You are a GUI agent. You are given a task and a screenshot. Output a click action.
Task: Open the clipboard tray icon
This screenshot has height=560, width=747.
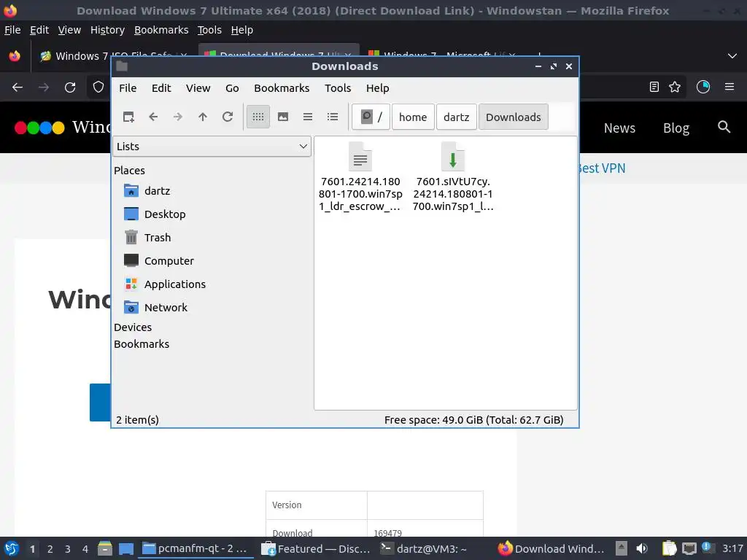[670, 548]
